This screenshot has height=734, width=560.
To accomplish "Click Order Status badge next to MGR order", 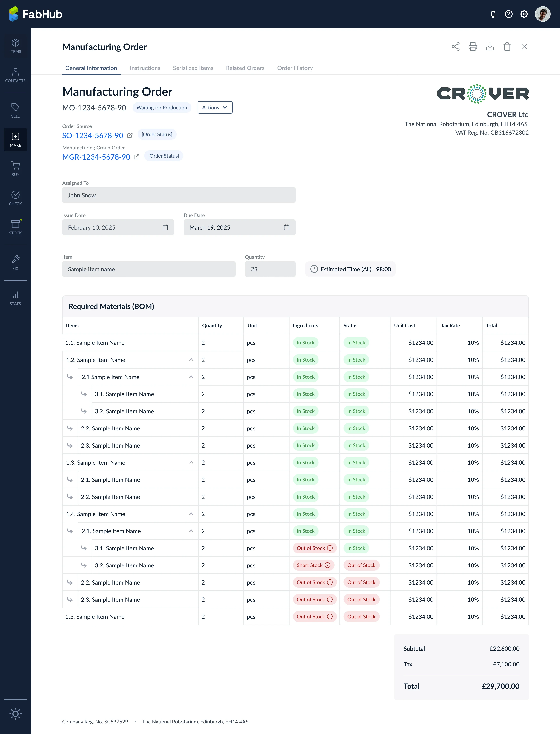I will click(163, 156).
